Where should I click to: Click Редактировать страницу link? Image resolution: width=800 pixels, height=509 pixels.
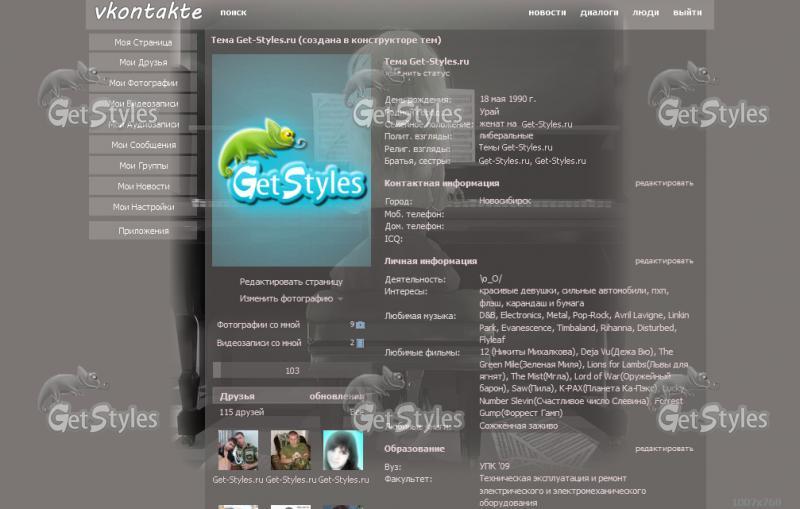coord(291,282)
